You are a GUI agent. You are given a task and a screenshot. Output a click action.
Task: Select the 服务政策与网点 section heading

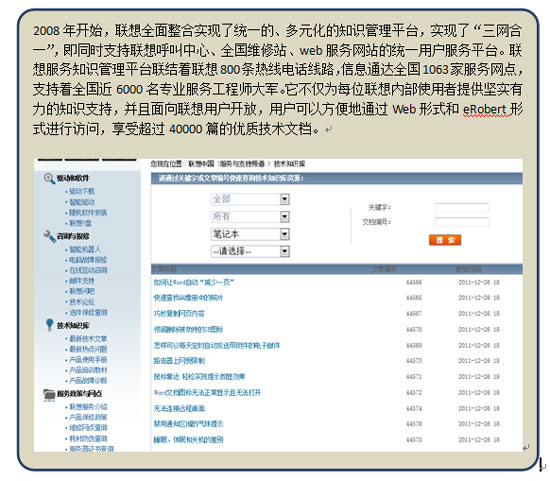tap(80, 394)
